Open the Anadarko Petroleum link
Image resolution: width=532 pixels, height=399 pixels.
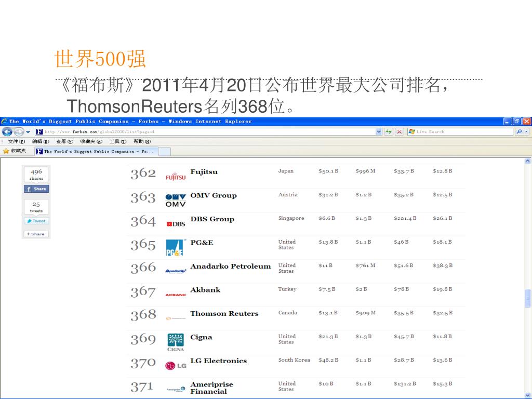pyautogui.click(x=231, y=267)
